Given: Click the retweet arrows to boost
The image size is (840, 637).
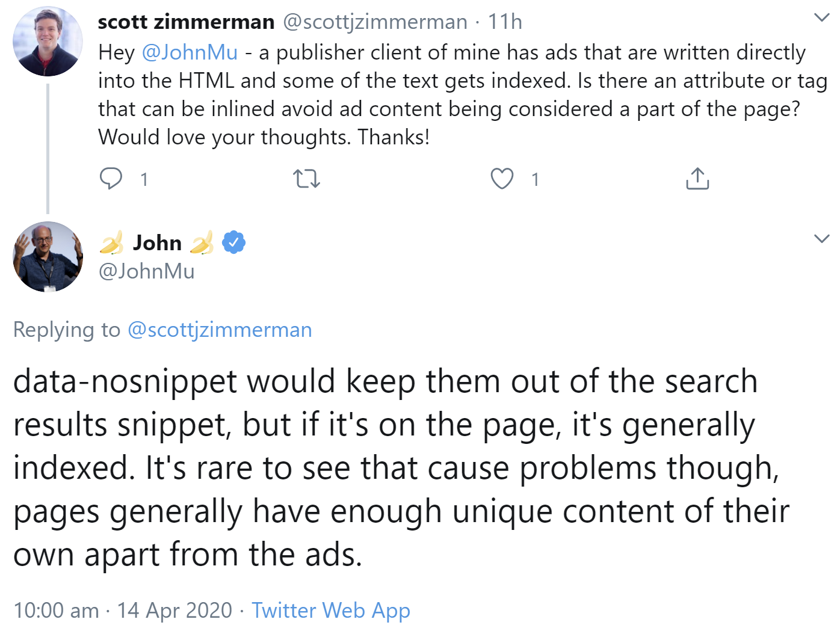Looking at the screenshot, I should (x=306, y=179).
